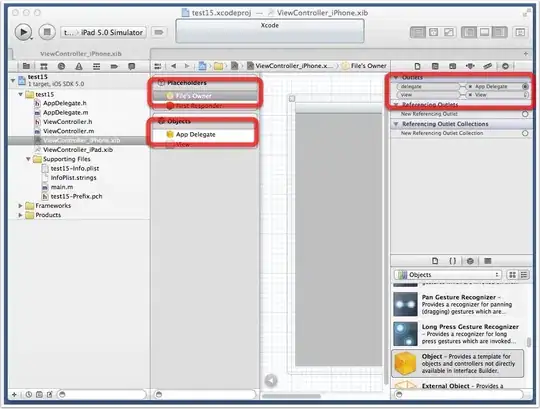The width and height of the screenshot is (540, 409).
Task: Collapse the Supporting Files group
Action: 28,159
